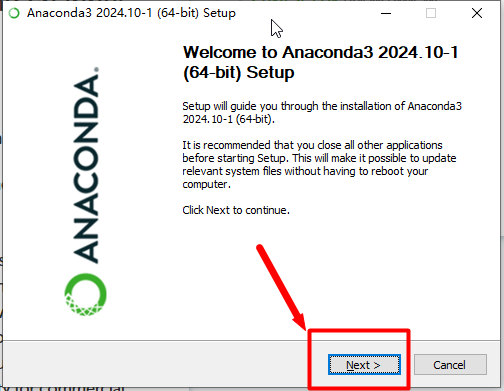
Task: Click the blank white area under ring logo
Action: [x=85, y=328]
